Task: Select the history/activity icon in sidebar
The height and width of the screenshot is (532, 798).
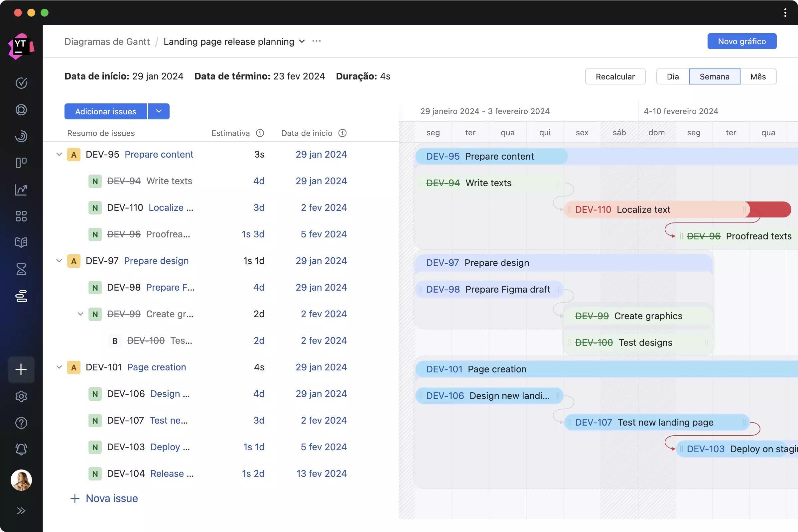Action: tap(21, 136)
